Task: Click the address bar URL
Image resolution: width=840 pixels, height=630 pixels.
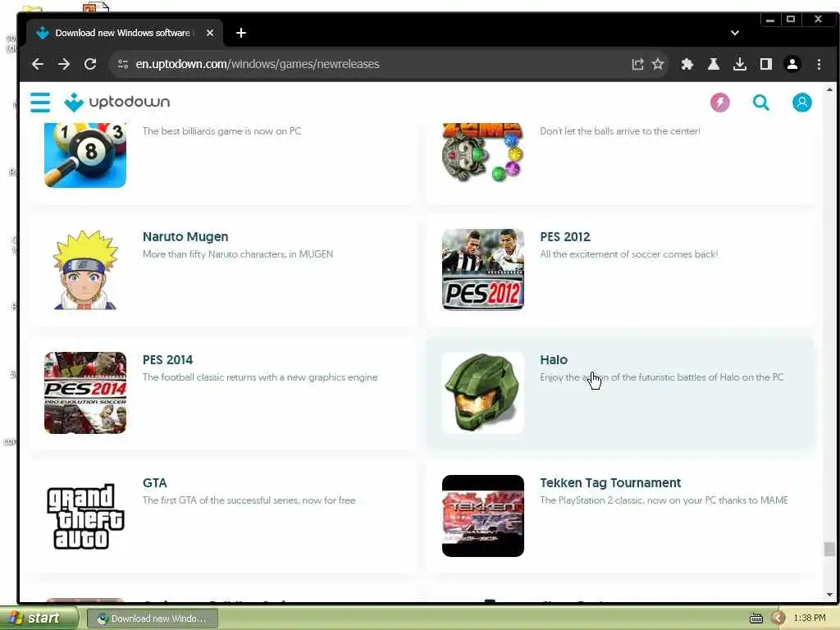Action: pyautogui.click(x=258, y=64)
